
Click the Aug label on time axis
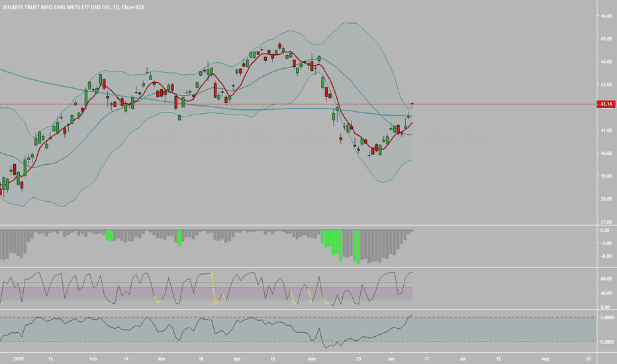coord(546,359)
